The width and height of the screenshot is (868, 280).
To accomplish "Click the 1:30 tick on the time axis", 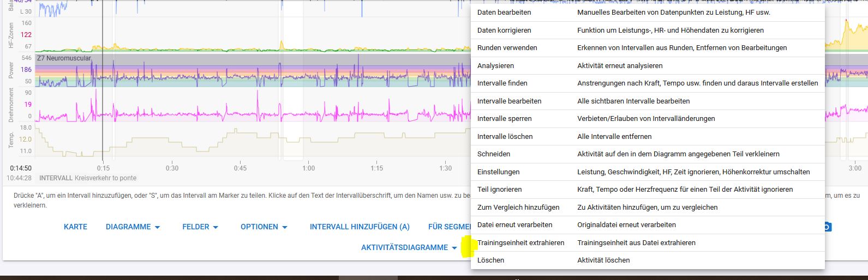I will [446, 168].
